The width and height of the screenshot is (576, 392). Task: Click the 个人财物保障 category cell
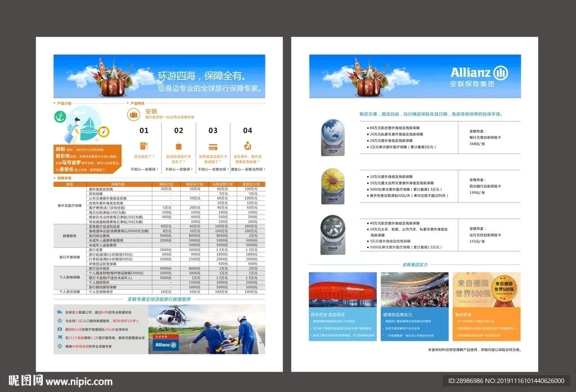69,277
